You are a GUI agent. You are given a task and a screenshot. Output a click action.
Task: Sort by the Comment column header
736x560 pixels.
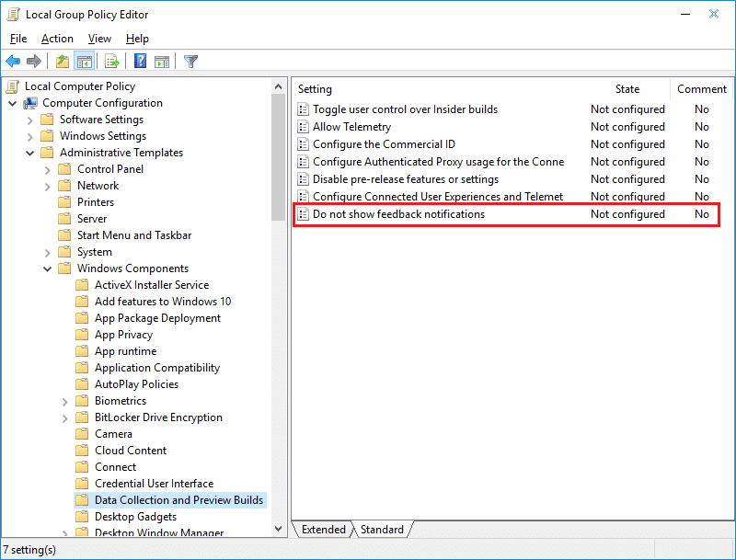tap(701, 89)
